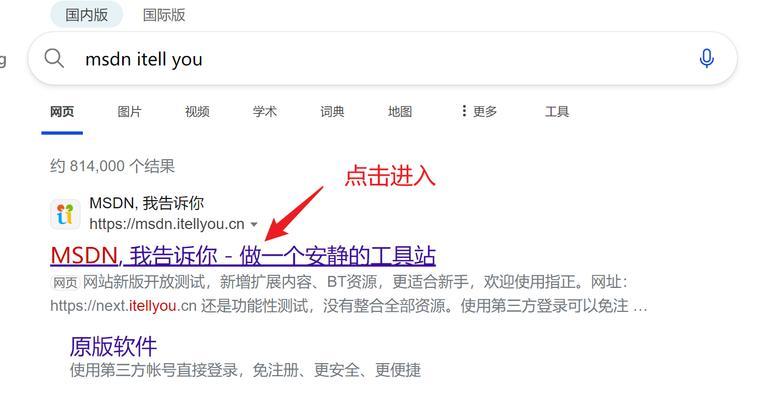Open the three-dot 更多 menu

[x=479, y=111]
